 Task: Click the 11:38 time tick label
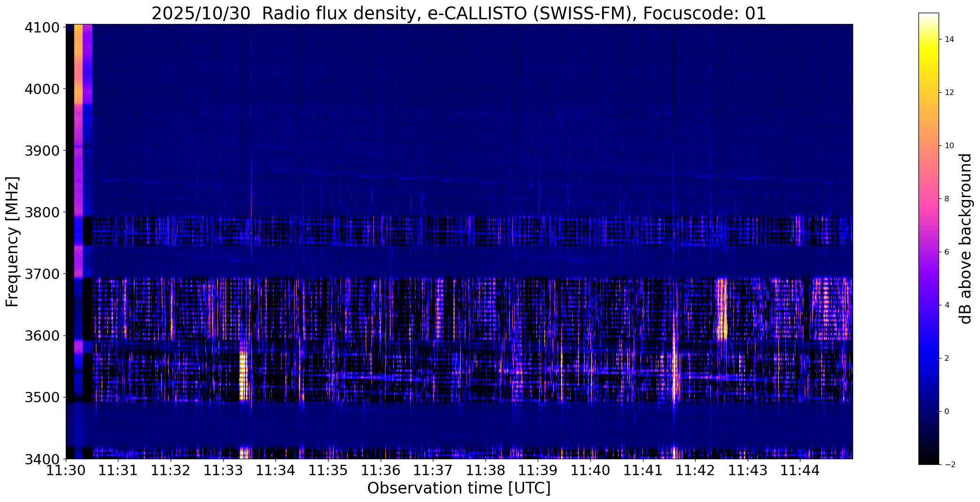486,470
